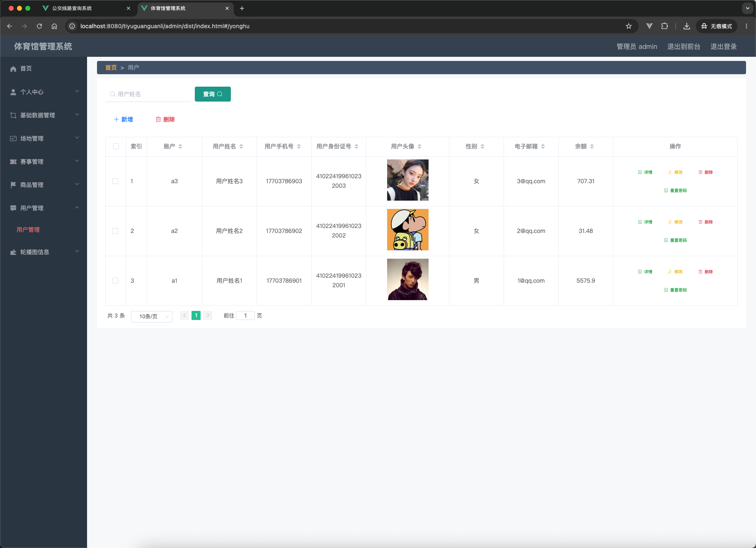Click 退出登录 in the top bar
Screen dimensions: 756x548
pos(724,46)
